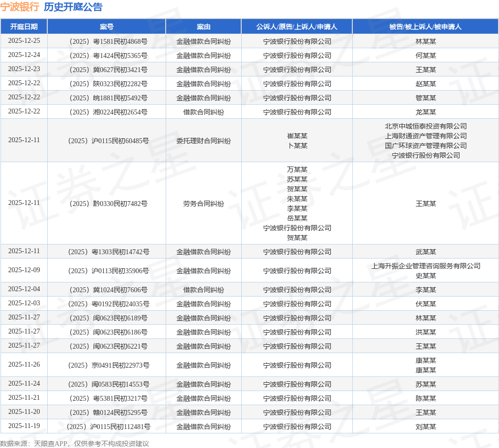Click date cell 2025-12-03
Screen dimensions: 499x448
(24, 303)
